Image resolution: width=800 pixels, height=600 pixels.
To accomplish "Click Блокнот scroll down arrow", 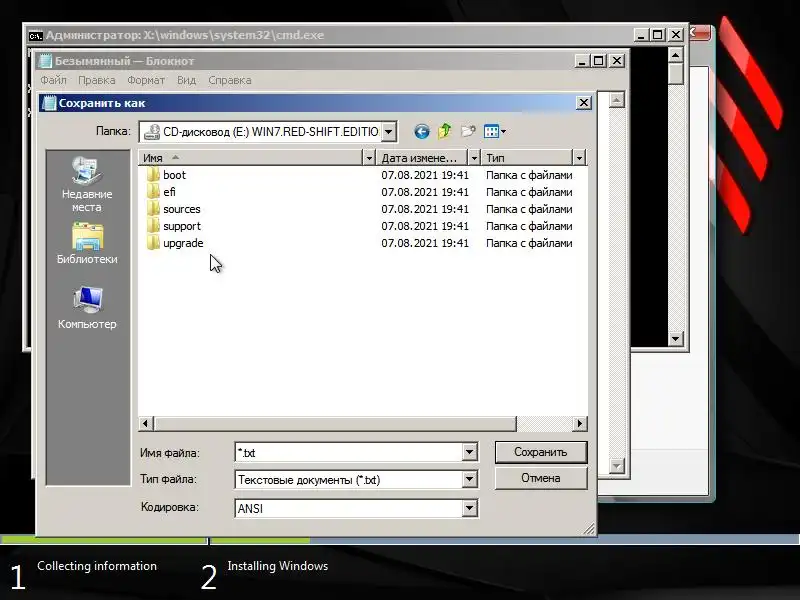I will click(x=616, y=465).
